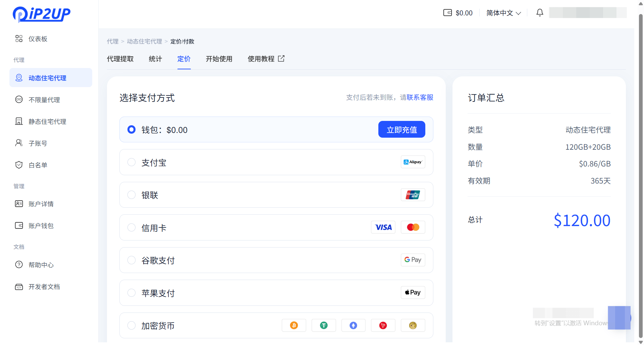Click the 选择支付方式 heading
Viewport: 644px width, 345px height.
tap(147, 98)
